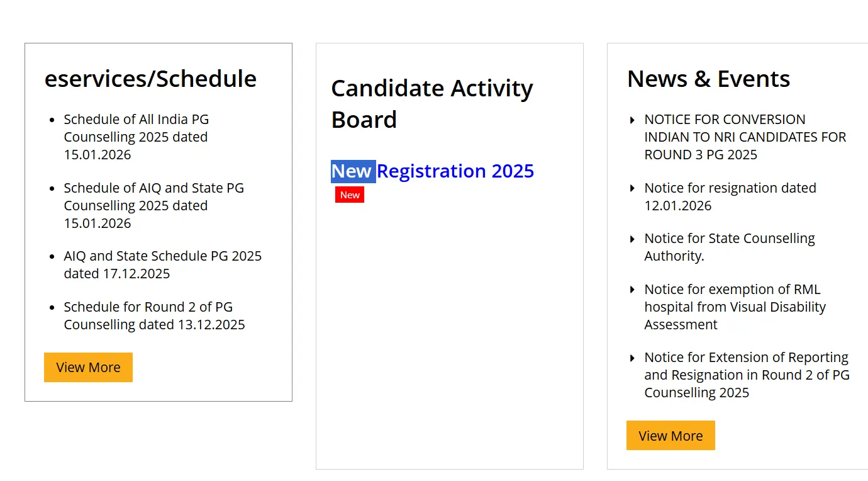Click View More under News & Events
The height and width of the screenshot is (481, 868).
670,435
